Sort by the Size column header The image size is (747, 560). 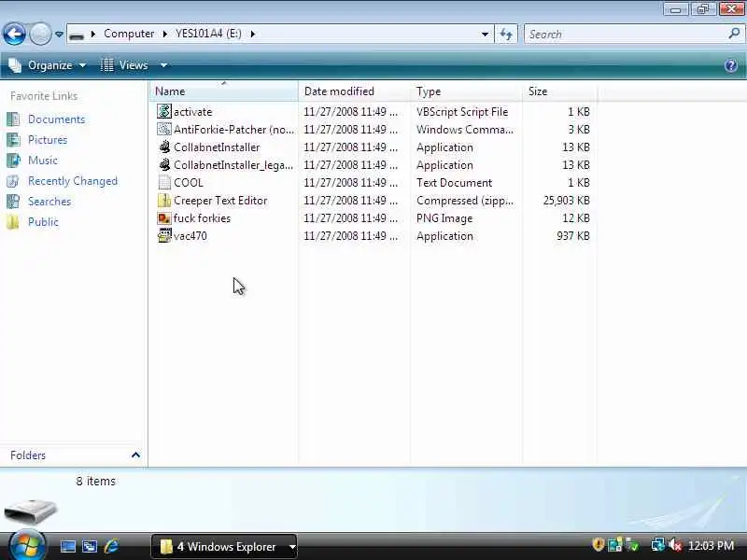click(x=559, y=91)
